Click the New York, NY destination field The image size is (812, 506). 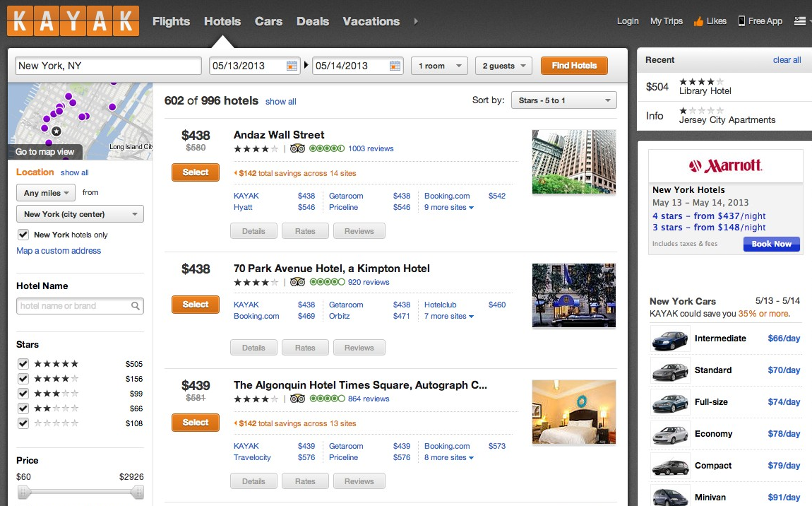tap(108, 66)
